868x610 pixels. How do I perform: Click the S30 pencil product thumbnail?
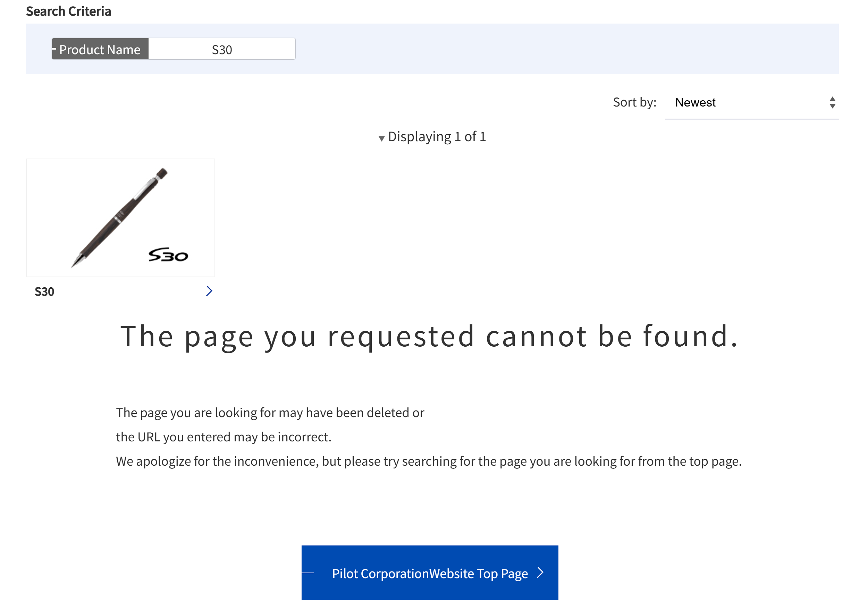pos(120,218)
